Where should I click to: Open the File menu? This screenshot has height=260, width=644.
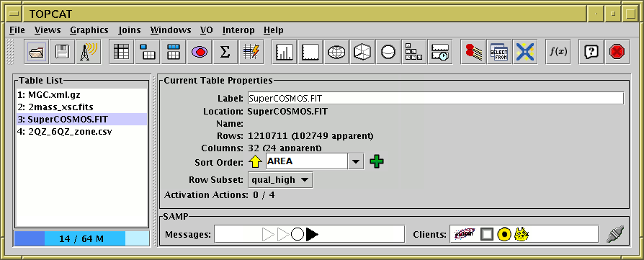click(x=17, y=30)
